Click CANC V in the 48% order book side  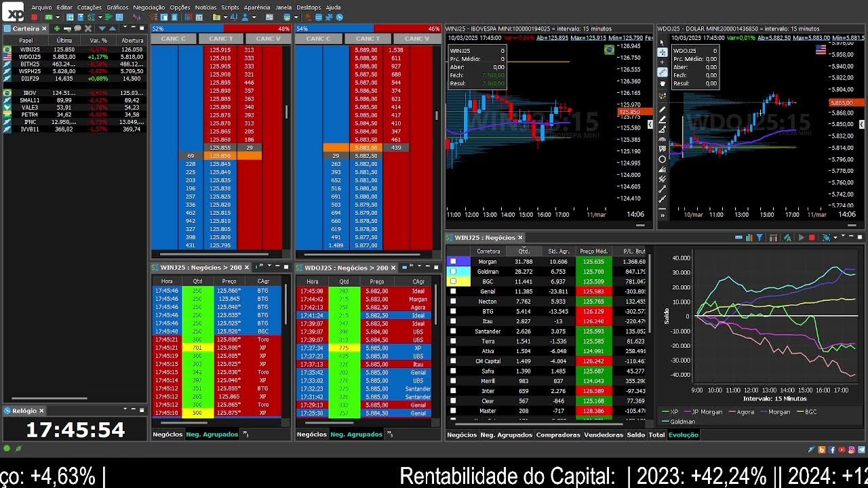point(268,39)
